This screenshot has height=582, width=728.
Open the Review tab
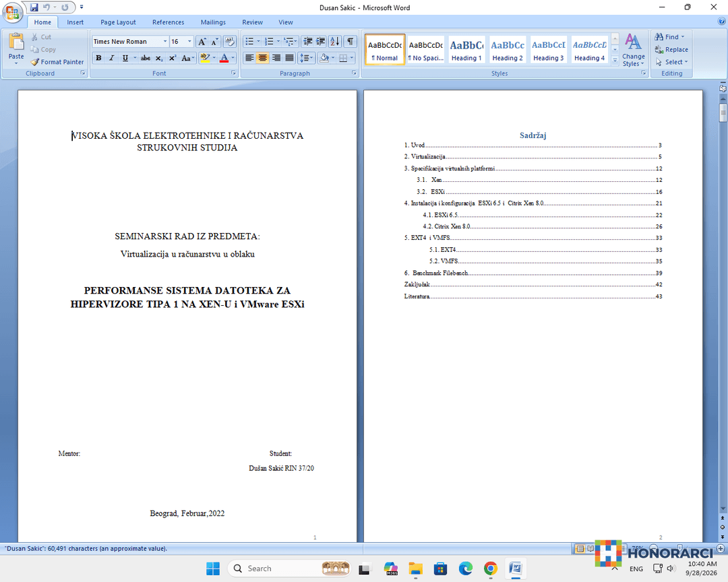click(x=252, y=22)
